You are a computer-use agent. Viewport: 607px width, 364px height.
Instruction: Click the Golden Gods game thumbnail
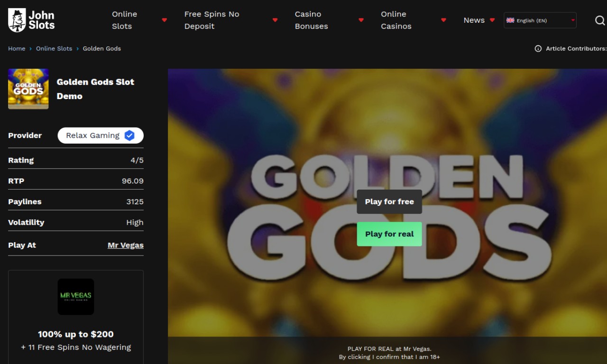pos(28,89)
